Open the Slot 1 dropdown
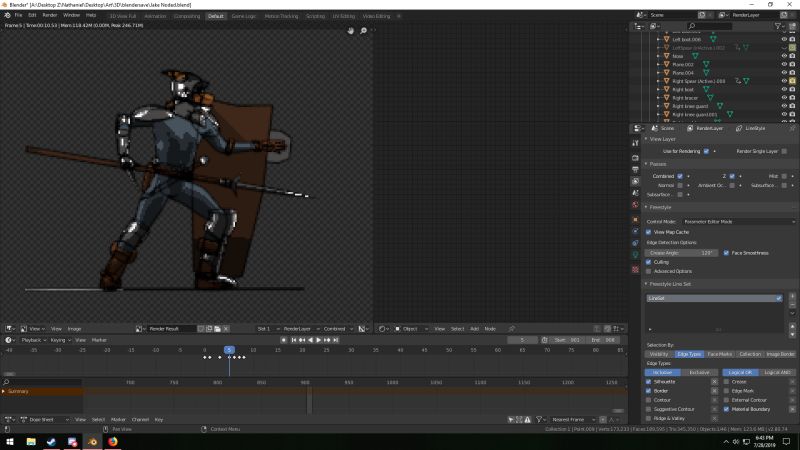The height and width of the screenshot is (450, 800). pyautogui.click(x=268, y=329)
